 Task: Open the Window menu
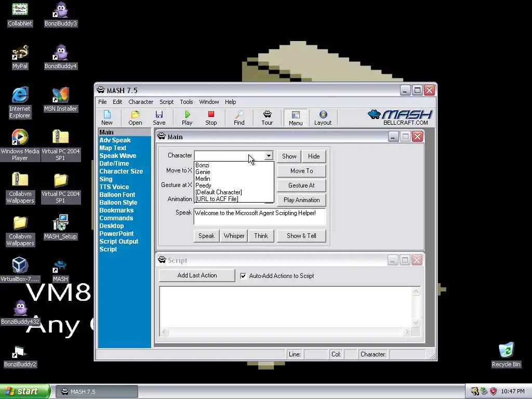[x=209, y=102]
